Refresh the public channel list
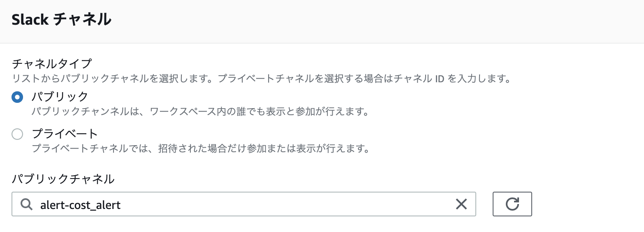The height and width of the screenshot is (232, 644). pyautogui.click(x=512, y=204)
